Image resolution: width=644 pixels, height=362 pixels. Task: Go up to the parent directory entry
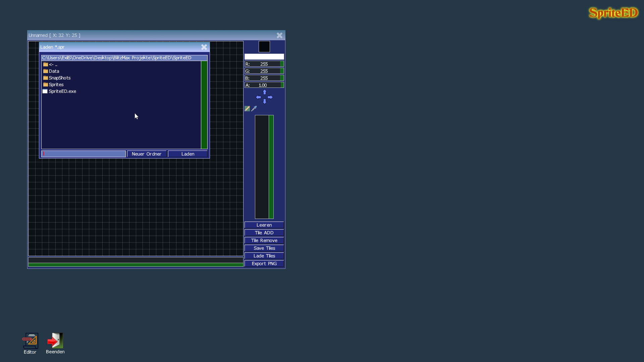53,64
